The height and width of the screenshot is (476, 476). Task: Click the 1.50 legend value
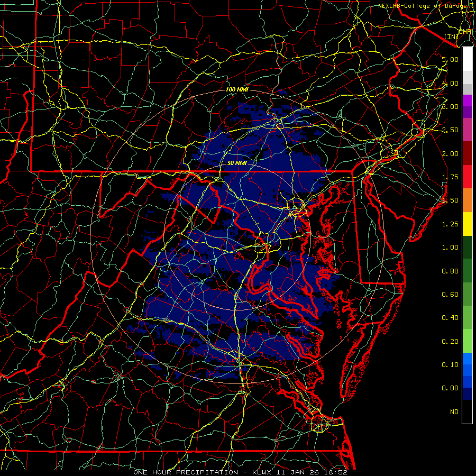click(450, 200)
